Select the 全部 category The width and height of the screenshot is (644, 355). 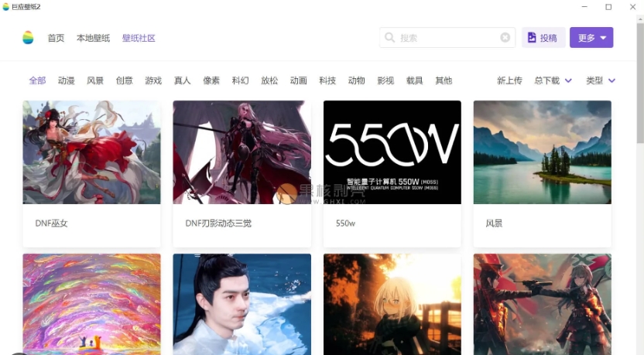(x=37, y=80)
